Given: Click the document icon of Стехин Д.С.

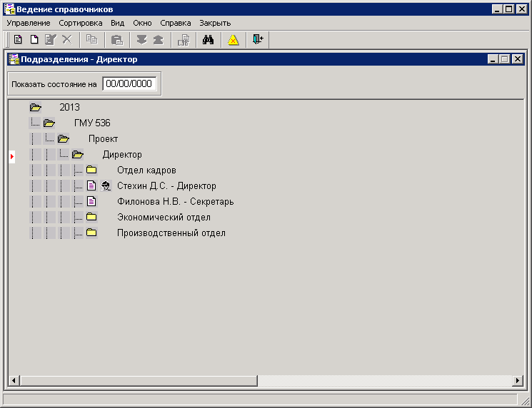Looking at the screenshot, I should (91, 185).
